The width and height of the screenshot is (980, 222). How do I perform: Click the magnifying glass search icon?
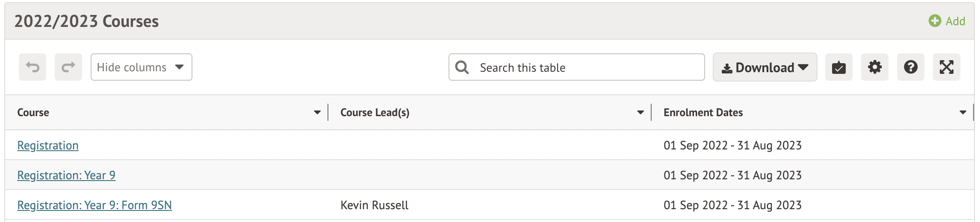point(462,67)
